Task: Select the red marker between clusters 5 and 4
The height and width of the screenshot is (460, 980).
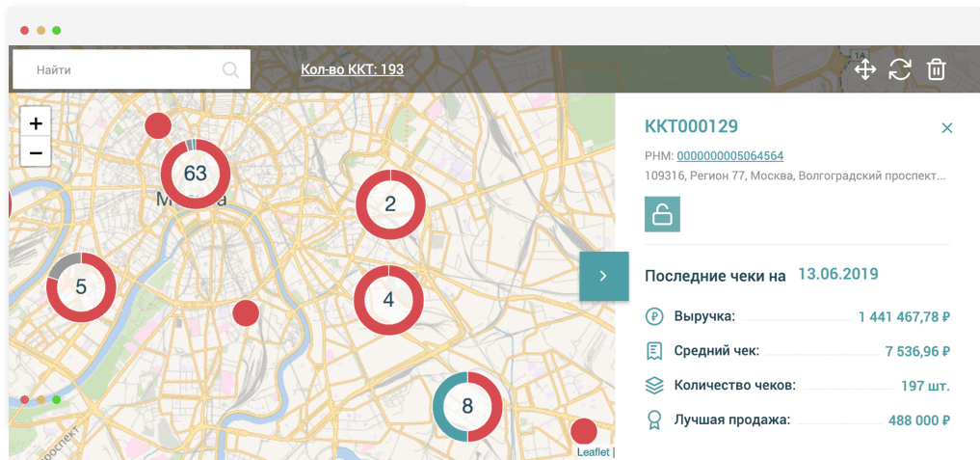Action: tap(246, 312)
